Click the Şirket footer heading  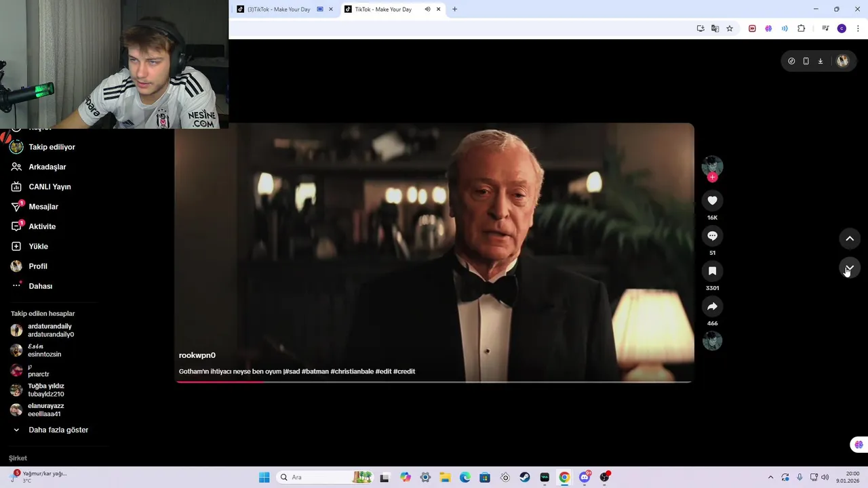pos(18,458)
